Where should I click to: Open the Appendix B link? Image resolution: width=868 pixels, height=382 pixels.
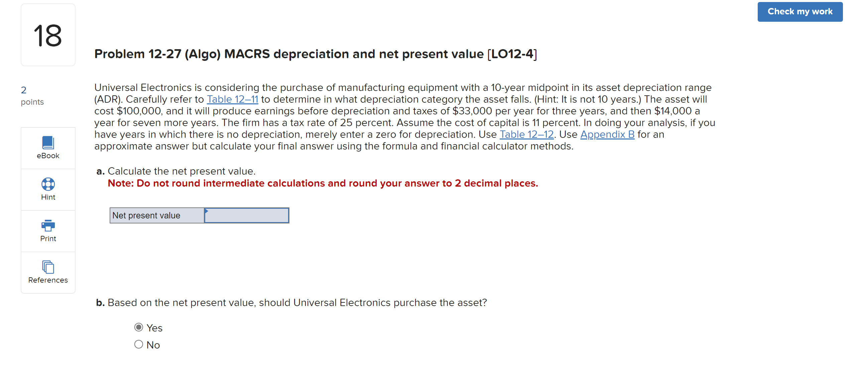pyautogui.click(x=607, y=134)
